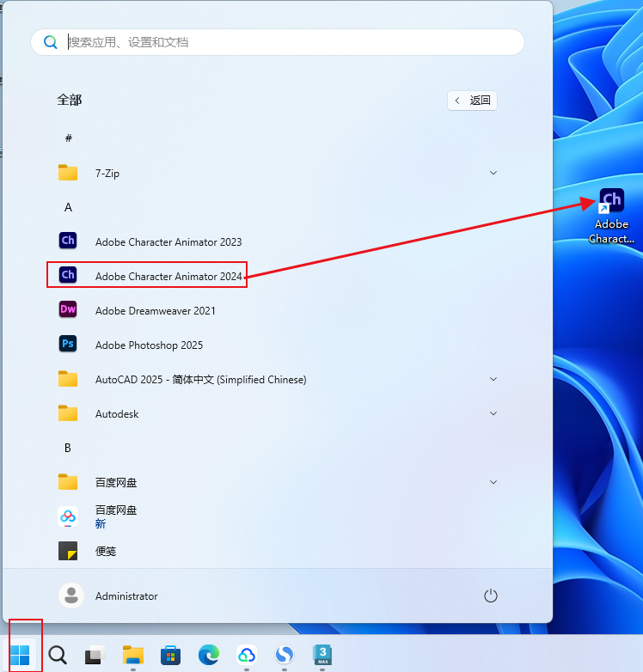Open the 7-Zip folder icon
The width and height of the screenshot is (643, 672).
tap(68, 172)
